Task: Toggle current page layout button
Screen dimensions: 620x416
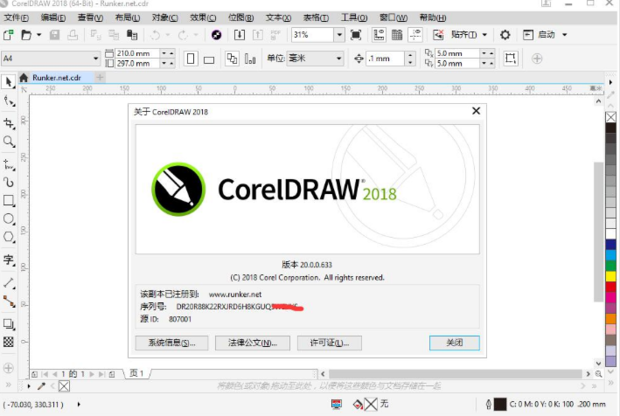Action: [x=250, y=59]
